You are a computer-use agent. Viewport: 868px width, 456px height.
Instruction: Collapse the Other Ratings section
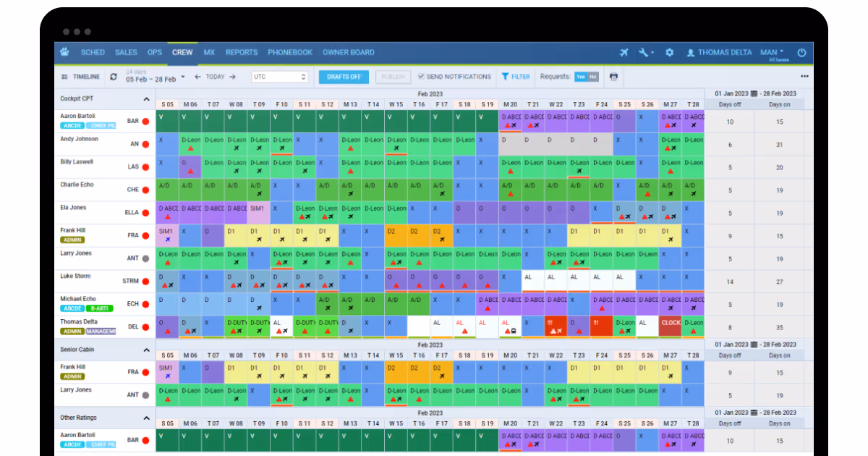(x=146, y=418)
